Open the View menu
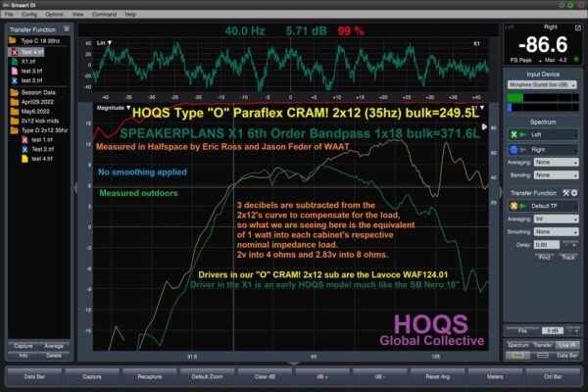Viewport: 588px width, 392px height. tap(77, 15)
